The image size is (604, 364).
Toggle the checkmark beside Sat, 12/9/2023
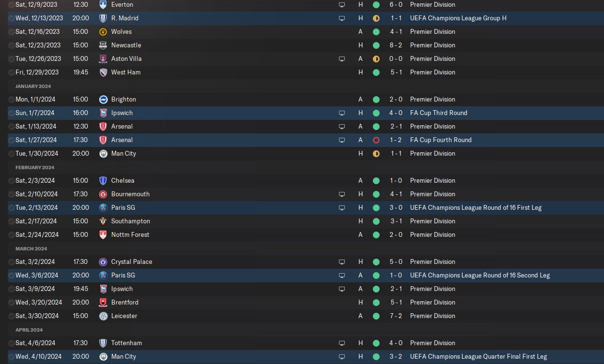tap(12, 5)
